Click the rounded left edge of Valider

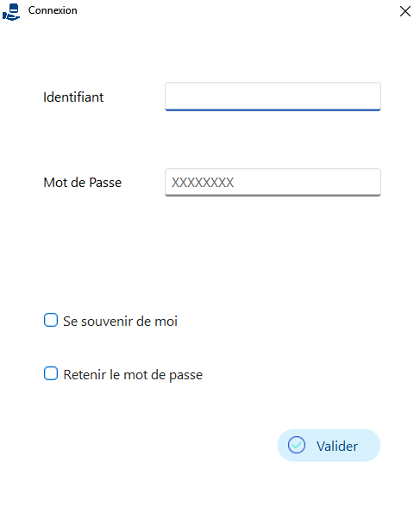point(282,446)
